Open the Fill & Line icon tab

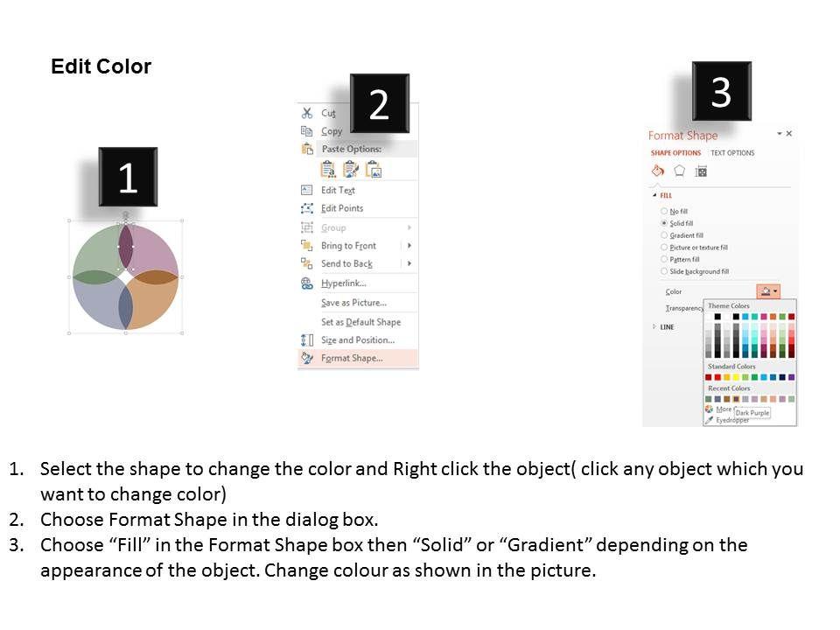click(x=658, y=171)
